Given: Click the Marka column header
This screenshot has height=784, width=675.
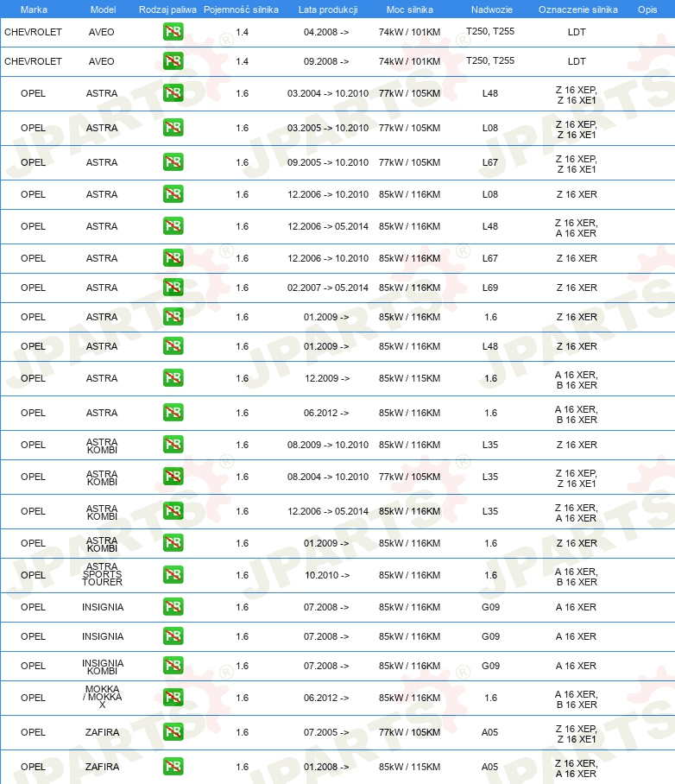Looking at the screenshot, I should coord(34,9).
